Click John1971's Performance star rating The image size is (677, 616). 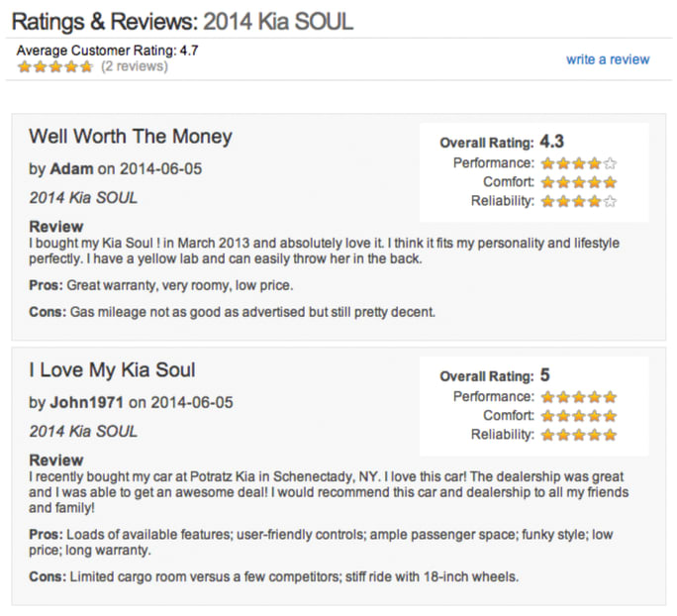coord(579,396)
